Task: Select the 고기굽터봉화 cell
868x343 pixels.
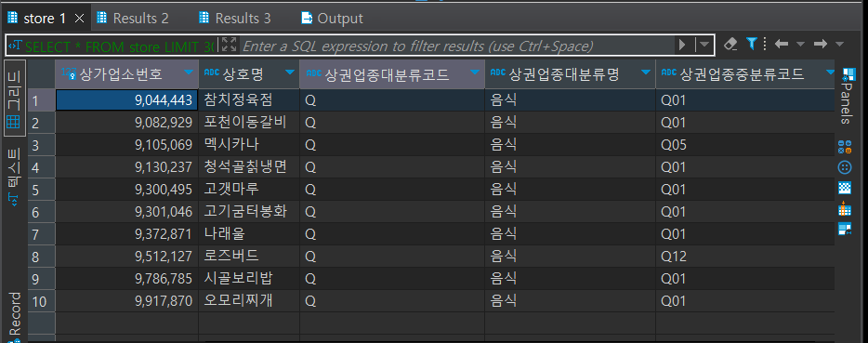Action: [x=249, y=212]
